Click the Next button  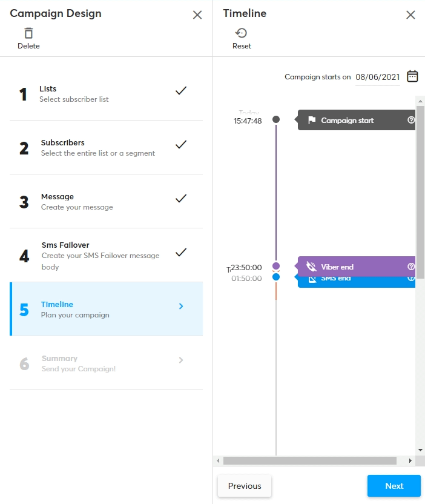click(394, 486)
